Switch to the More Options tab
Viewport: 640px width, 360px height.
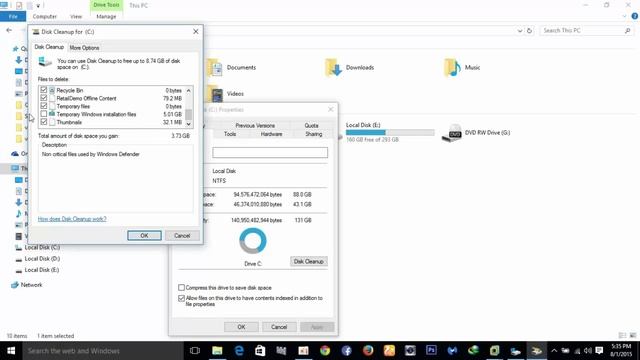(x=84, y=48)
